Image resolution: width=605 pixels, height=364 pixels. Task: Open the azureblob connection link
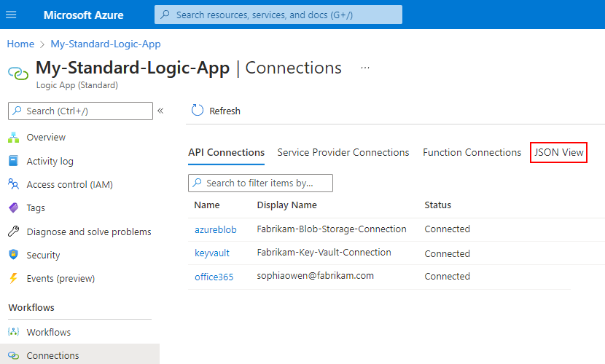(x=215, y=229)
